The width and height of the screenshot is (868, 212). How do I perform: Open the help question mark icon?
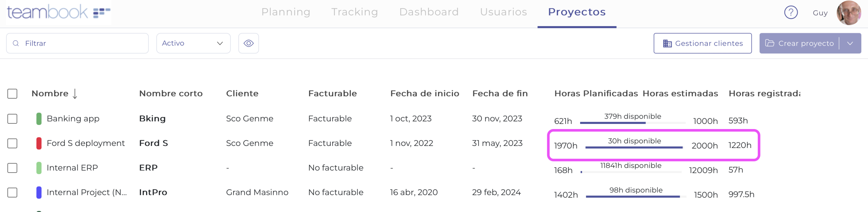pyautogui.click(x=791, y=12)
